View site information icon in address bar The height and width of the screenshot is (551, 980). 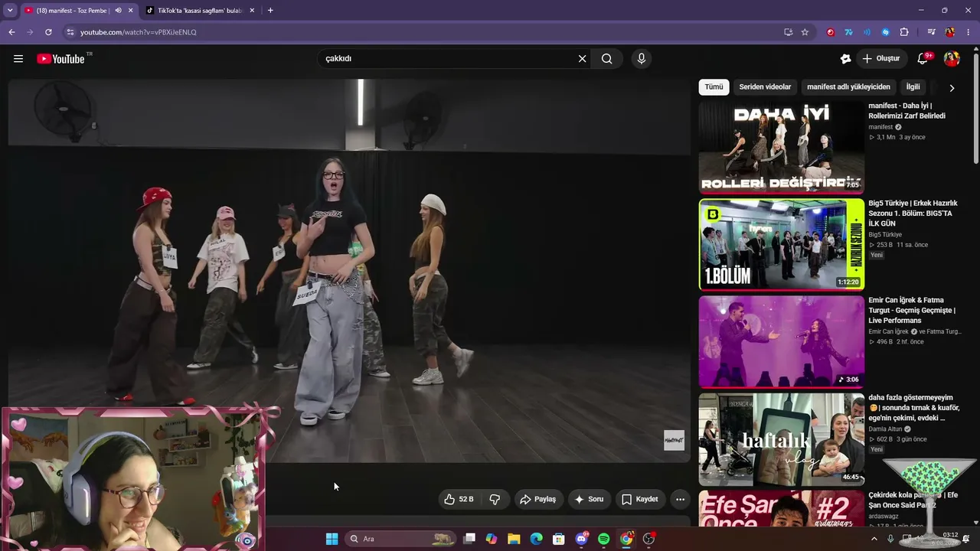pos(70,32)
